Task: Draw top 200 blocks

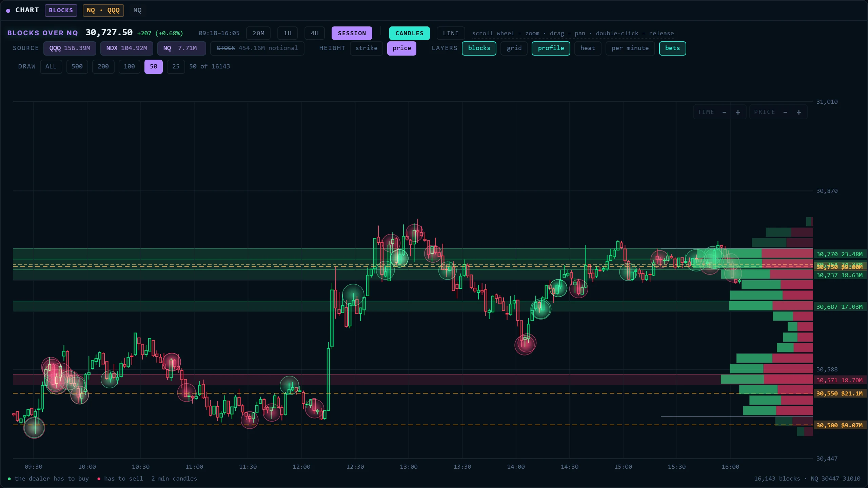Action: [x=103, y=66]
